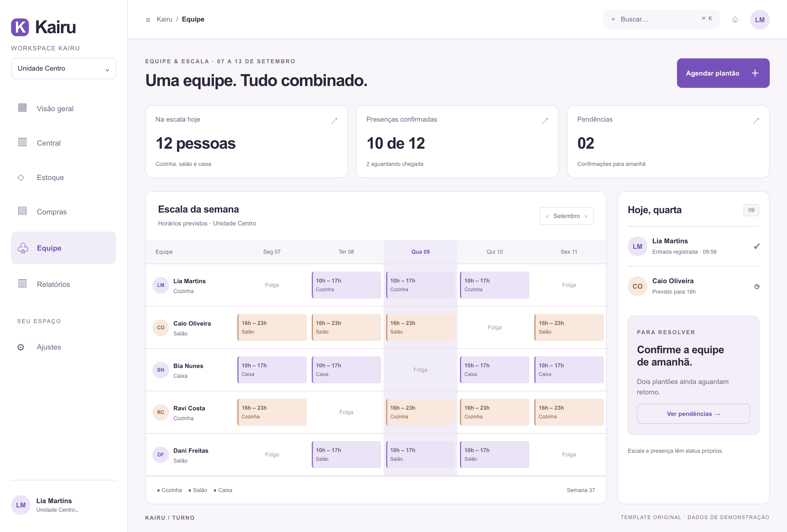The width and height of the screenshot is (787, 532).
Task: Click the plus icon on Agendar plantão
Action: pos(755,73)
